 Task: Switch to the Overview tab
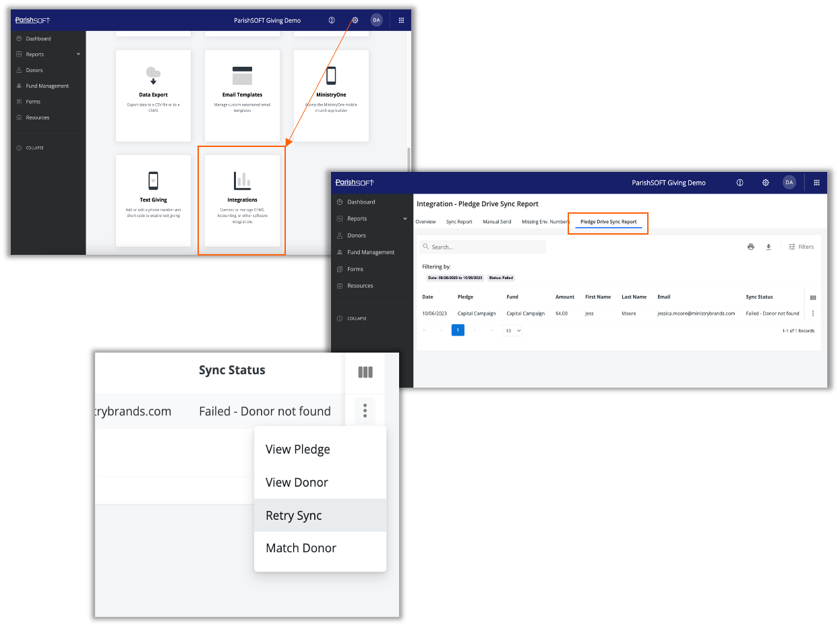(425, 222)
